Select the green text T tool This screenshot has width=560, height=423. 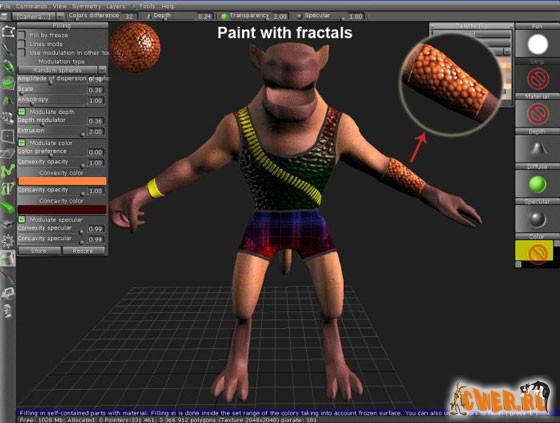pos(8,189)
